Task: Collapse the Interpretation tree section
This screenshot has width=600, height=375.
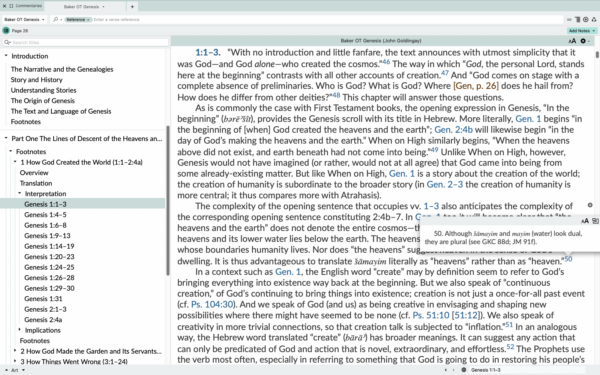Action: [x=20, y=193]
